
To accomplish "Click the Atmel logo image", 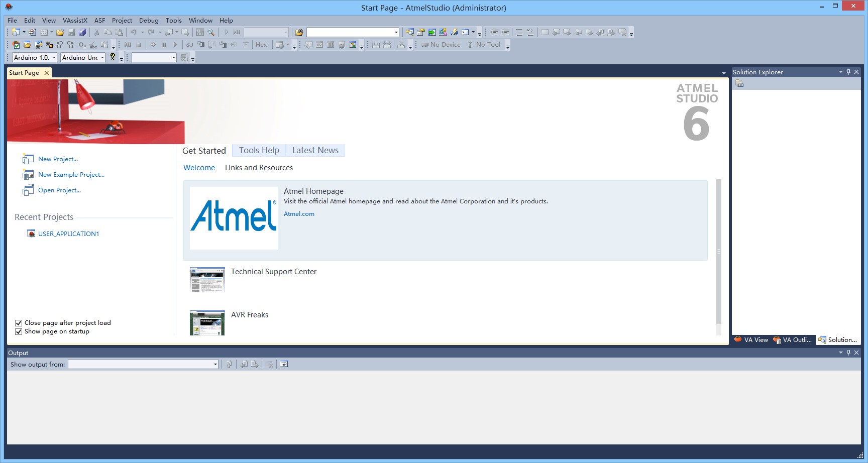I will pyautogui.click(x=234, y=218).
